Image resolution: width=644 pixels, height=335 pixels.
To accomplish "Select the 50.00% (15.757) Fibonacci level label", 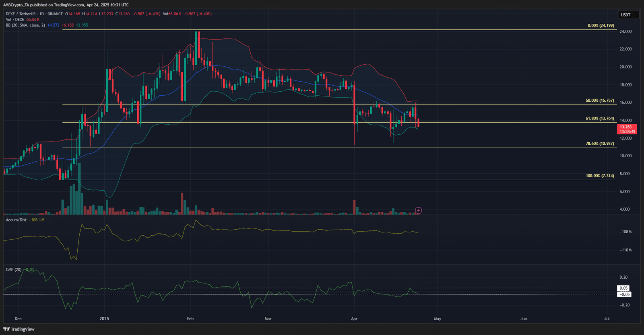I will pos(600,100).
